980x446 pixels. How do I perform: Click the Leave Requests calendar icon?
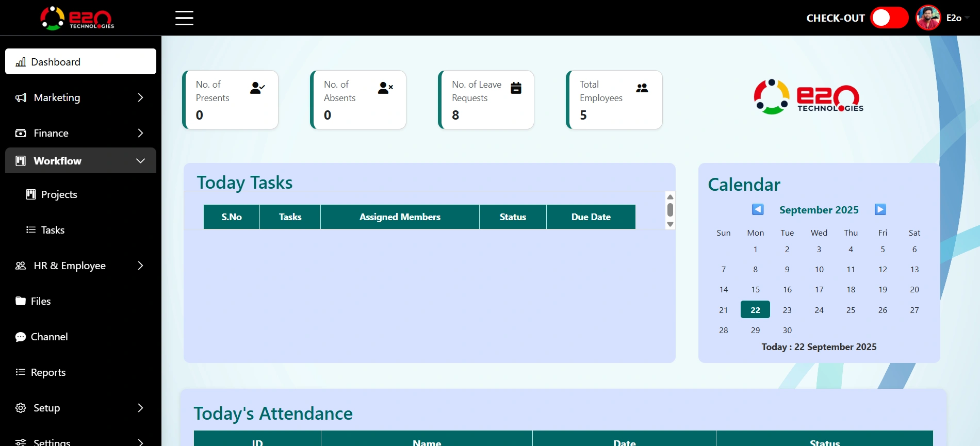tap(516, 88)
